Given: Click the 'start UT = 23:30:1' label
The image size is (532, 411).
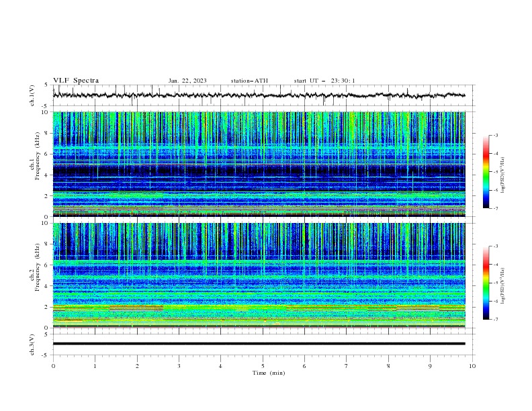Looking at the screenshot, I should [324, 81].
